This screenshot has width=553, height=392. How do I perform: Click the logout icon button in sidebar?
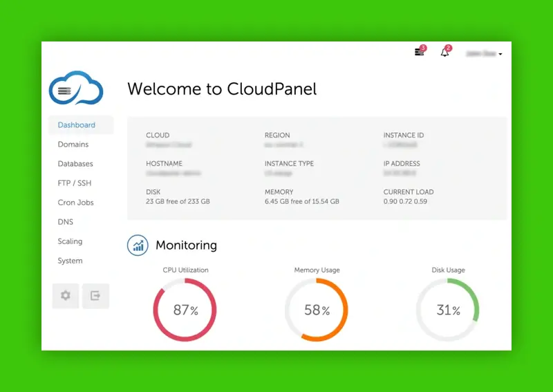(95, 296)
